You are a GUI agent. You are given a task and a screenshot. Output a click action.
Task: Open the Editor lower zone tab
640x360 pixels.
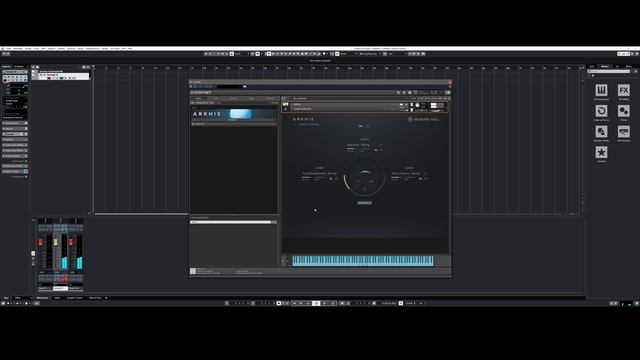point(57,298)
